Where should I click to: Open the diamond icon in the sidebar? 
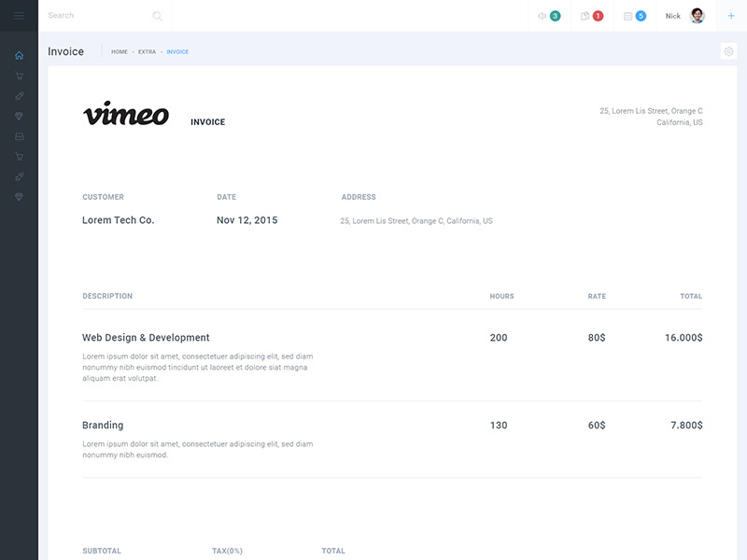[x=19, y=116]
